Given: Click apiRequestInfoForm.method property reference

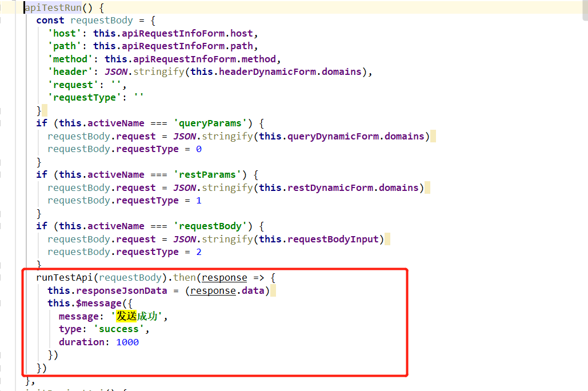Looking at the screenshot, I should click(205, 59).
